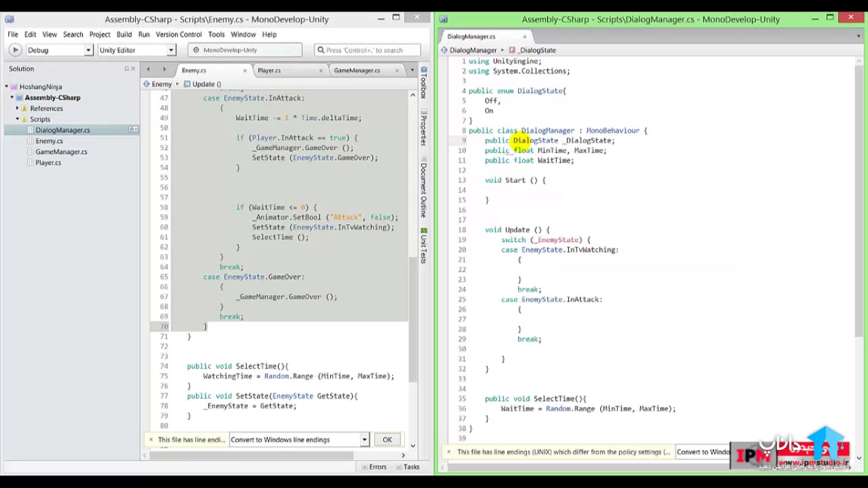Open the Version Control menu
The width and height of the screenshot is (868, 488).
178,35
